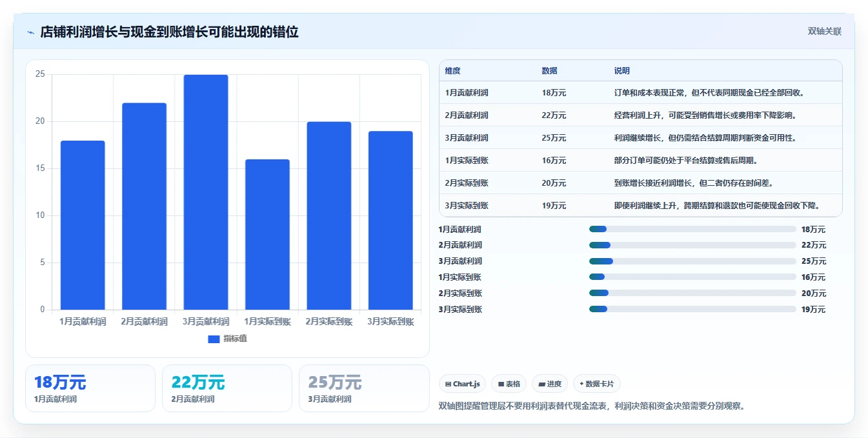Click the y-axis label 25
This screenshot has height=438, width=868.
pos(40,74)
